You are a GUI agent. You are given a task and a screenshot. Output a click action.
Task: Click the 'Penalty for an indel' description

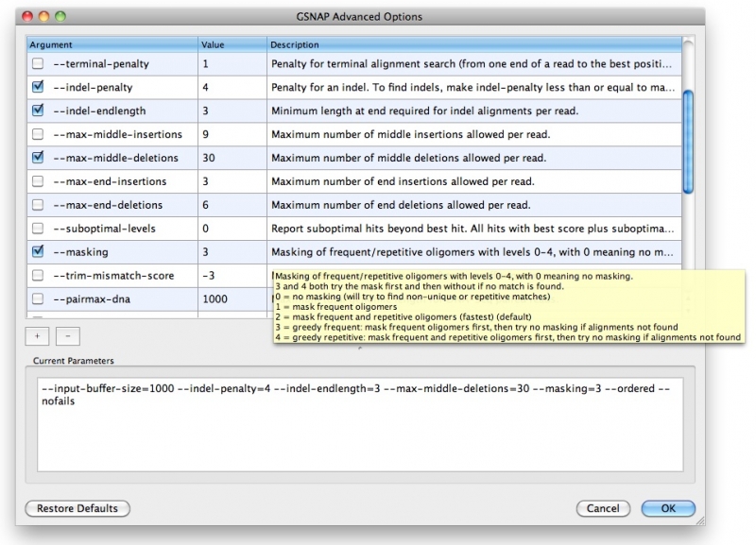tap(472, 87)
